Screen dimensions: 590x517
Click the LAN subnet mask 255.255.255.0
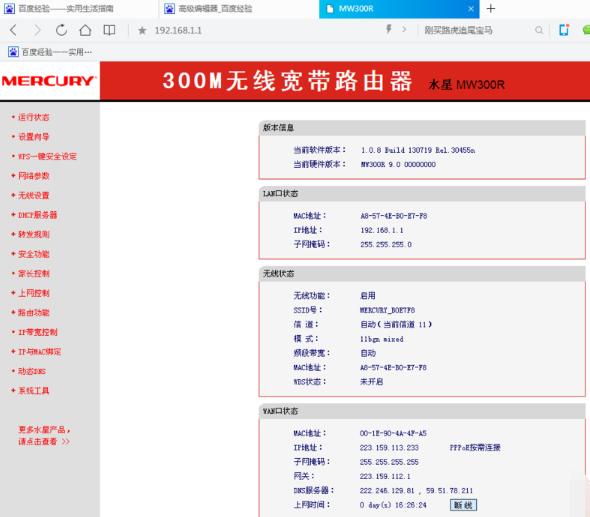pyautogui.click(x=386, y=245)
